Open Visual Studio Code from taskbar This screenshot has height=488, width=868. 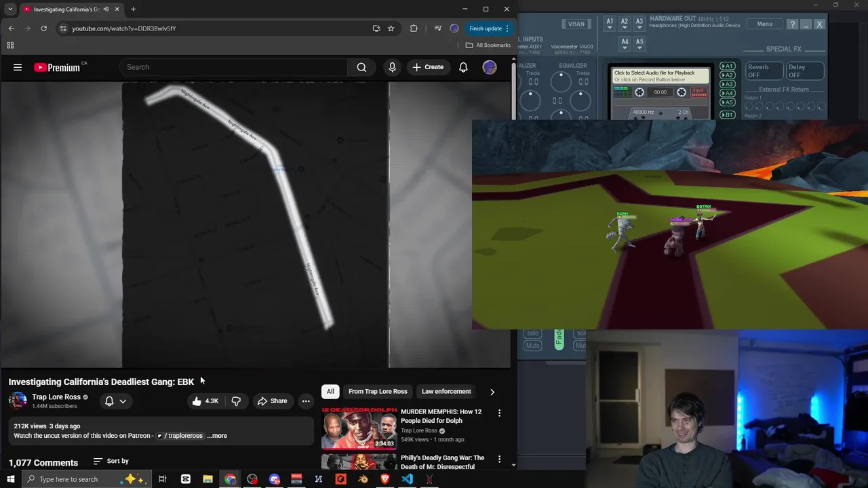coord(407,479)
